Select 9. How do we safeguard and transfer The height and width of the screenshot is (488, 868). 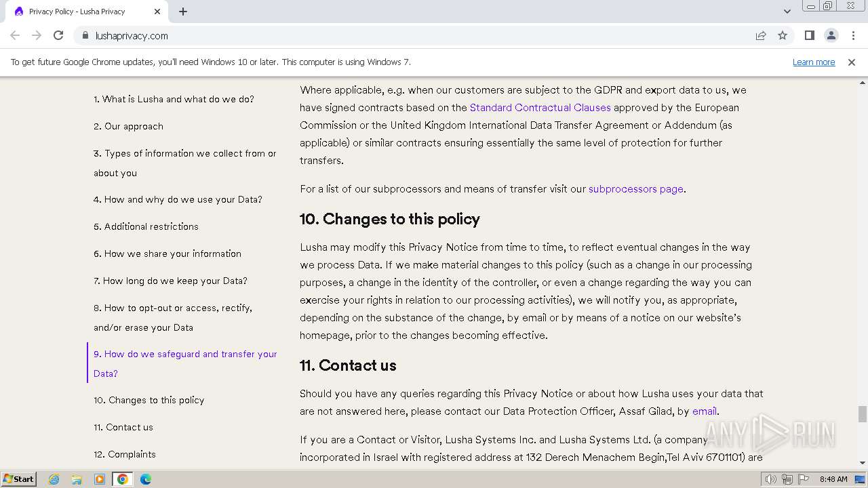185,363
